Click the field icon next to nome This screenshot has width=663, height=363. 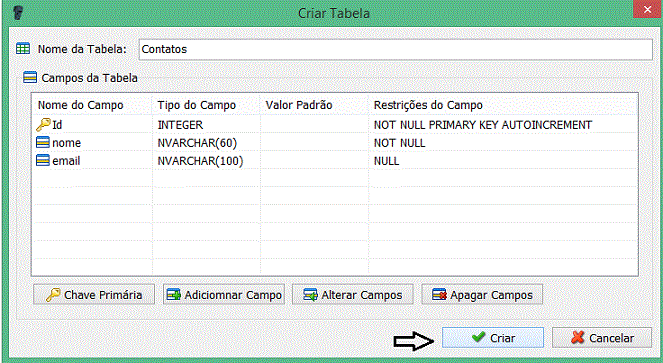coord(43,143)
